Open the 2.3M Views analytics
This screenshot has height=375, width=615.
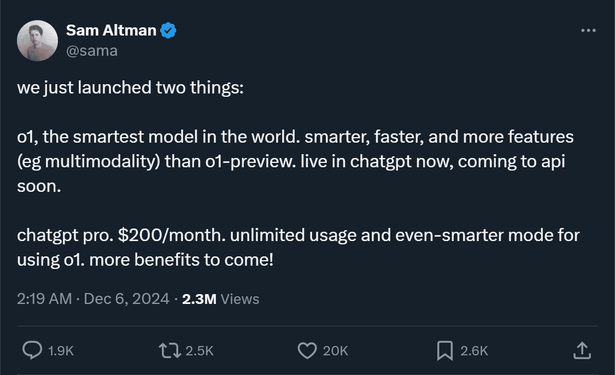pyautogui.click(x=220, y=299)
